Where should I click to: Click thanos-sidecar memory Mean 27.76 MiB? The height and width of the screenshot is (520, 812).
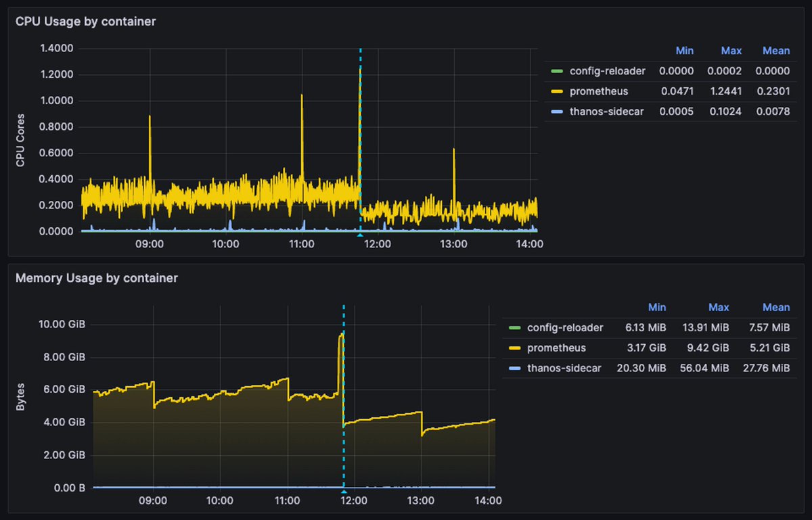click(x=766, y=368)
